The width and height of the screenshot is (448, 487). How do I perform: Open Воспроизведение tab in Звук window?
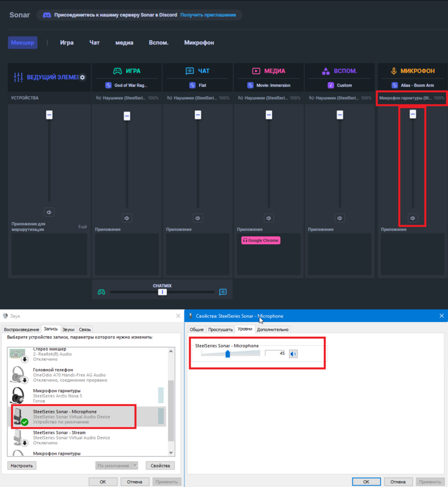21,329
